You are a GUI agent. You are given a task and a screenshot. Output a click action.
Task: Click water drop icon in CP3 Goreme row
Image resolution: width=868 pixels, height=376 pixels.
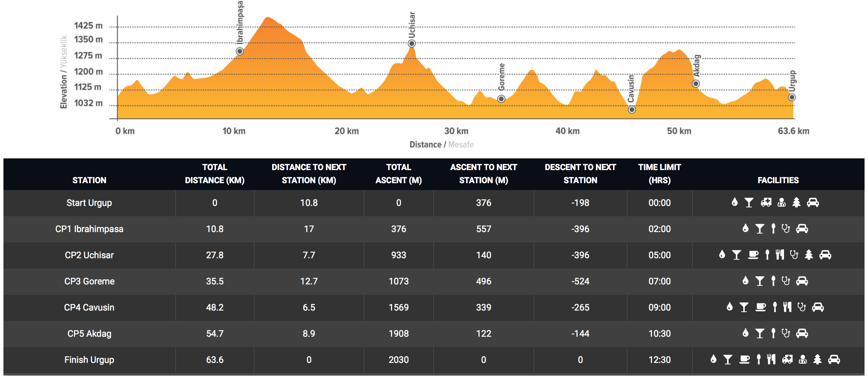(745, 281)
